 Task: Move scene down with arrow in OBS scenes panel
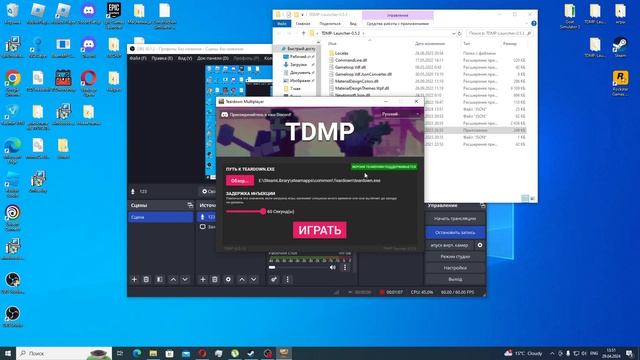[x=185, y=280]
